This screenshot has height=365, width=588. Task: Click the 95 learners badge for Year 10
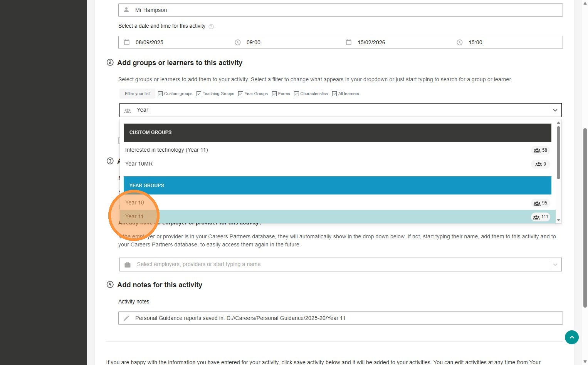tap(541, 203)
